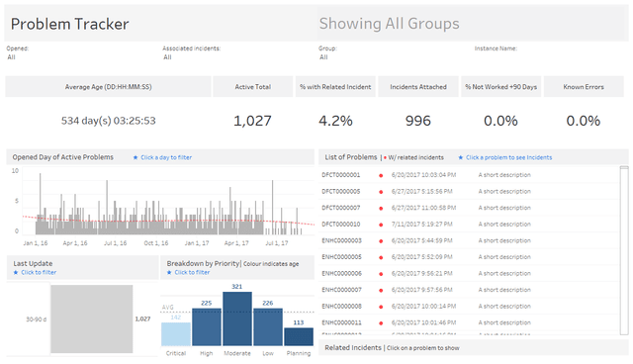Click the Breakdown by Priority 'Click to filter' hint
633x364 pixels.
point(192,272)
